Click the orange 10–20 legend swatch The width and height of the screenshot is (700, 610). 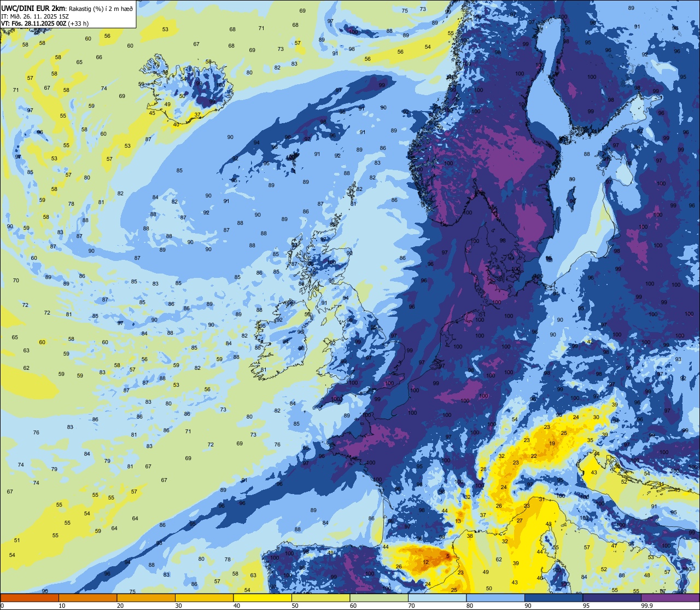point(87,597)
